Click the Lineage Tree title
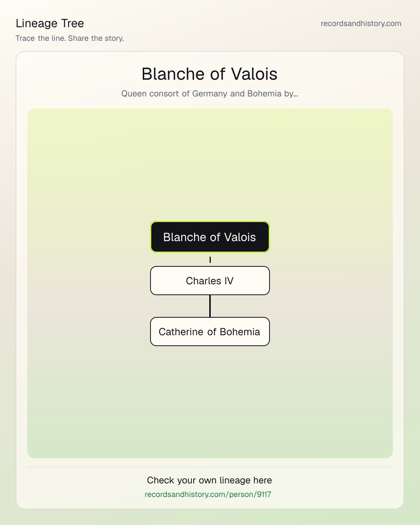Image resolution: width=420 pixels, height=525 pixels. (x=50, y=23)
